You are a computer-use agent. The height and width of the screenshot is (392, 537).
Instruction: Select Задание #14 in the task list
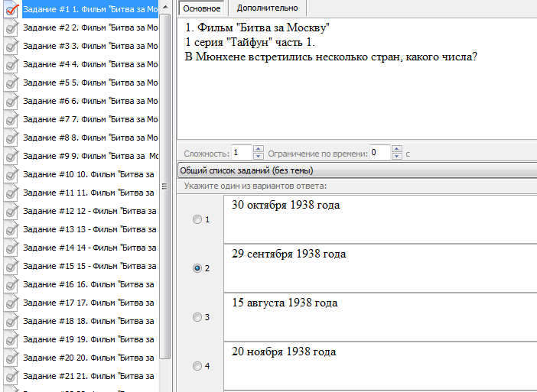[x=90, y=248]
